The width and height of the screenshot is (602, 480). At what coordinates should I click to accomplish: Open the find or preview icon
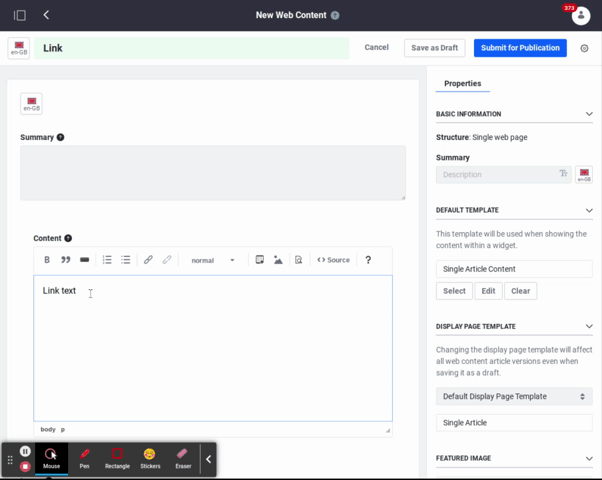[x=298, y=260]
